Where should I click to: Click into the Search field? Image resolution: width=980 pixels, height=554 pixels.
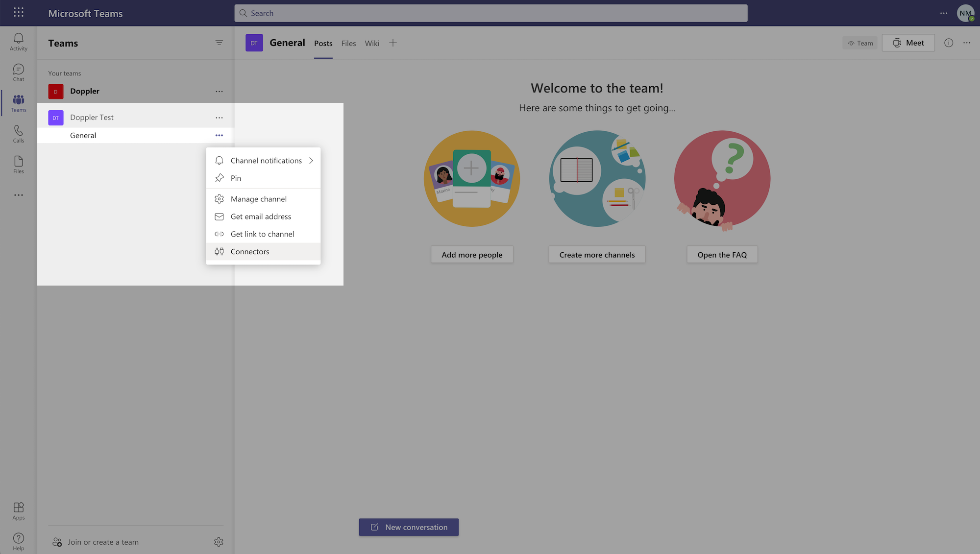click(x=490, y=13)
